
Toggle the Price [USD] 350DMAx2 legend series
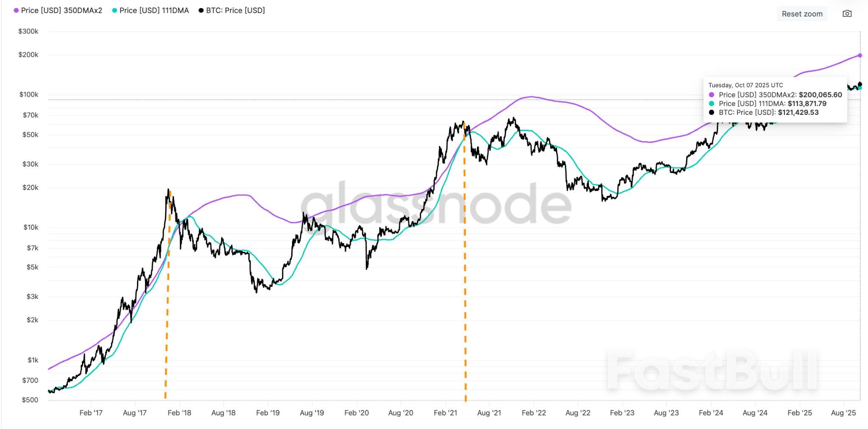pos(61,10)
